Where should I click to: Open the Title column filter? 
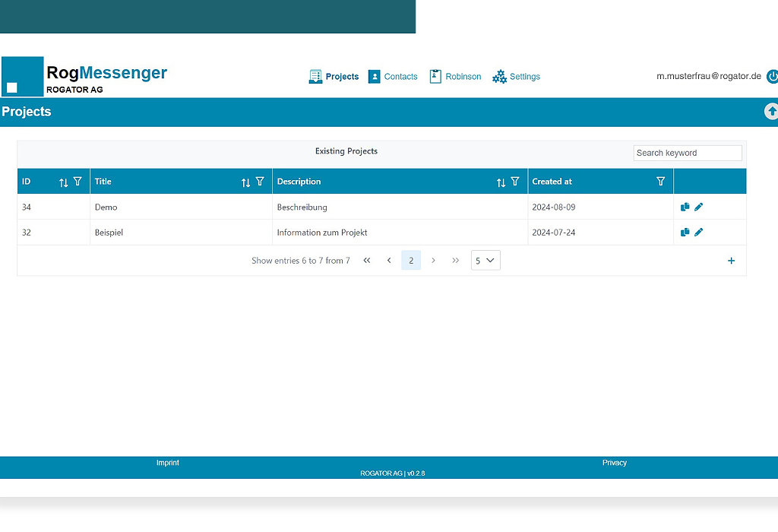pos(261,182)
